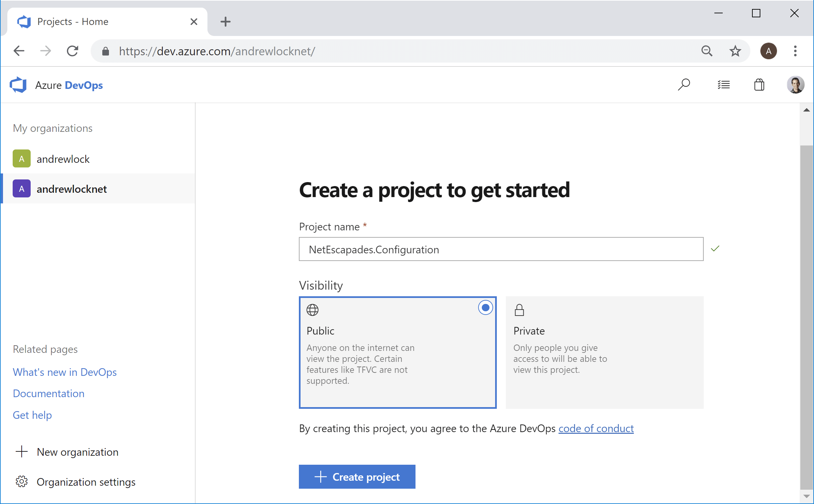Click the browser forward arrow
The width and height of the screenshot is (814, 504).
click(46, 51)
